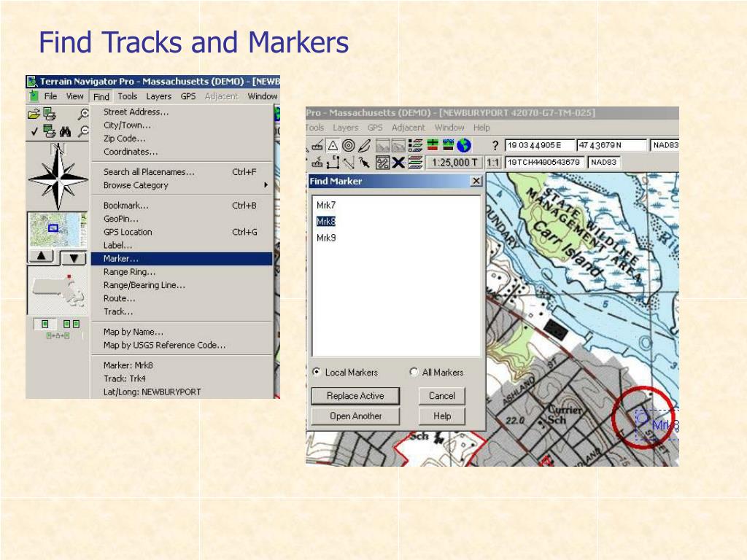Click the checkmark icon in left toolbar
Screen dimensions: 747x560
[x=34, y=131]
